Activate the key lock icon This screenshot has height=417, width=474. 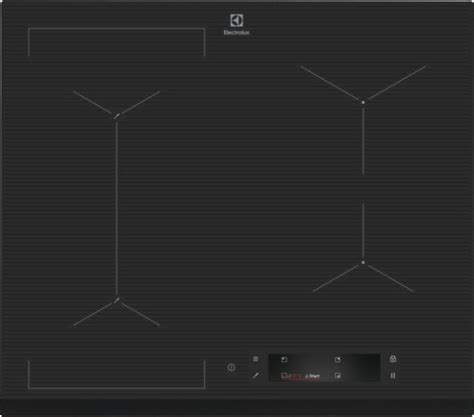coord(393,359)
